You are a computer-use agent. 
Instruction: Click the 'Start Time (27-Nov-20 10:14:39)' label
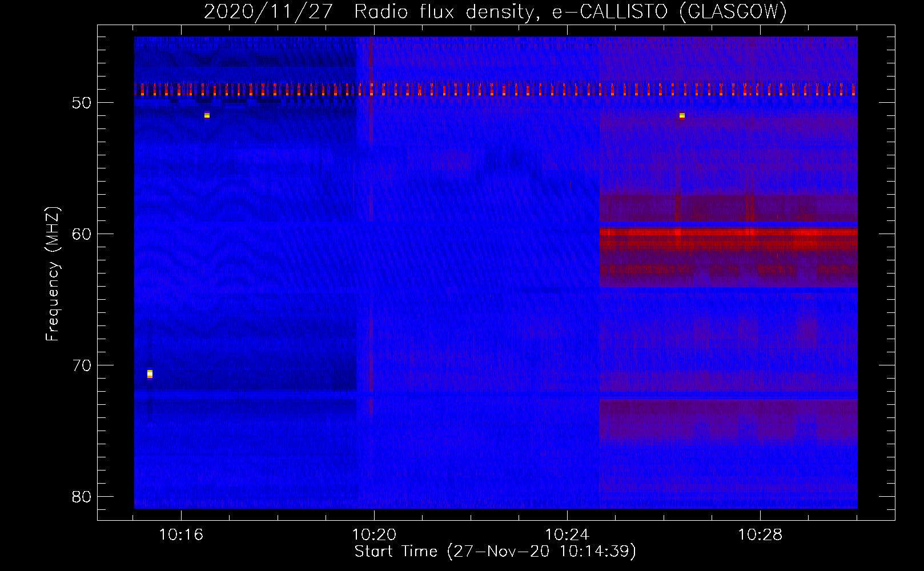click(495, 552)
